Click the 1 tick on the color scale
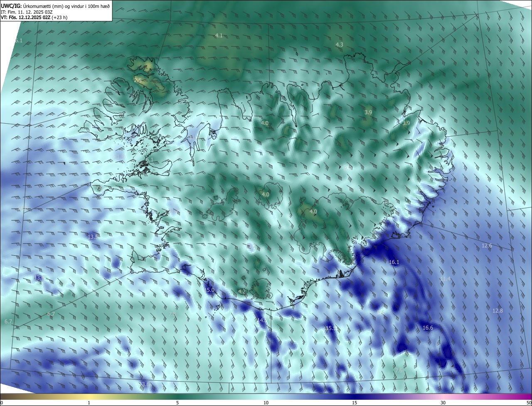Viewport: 532px width, 406px height. pyautogui.click(x=89, y=403)
